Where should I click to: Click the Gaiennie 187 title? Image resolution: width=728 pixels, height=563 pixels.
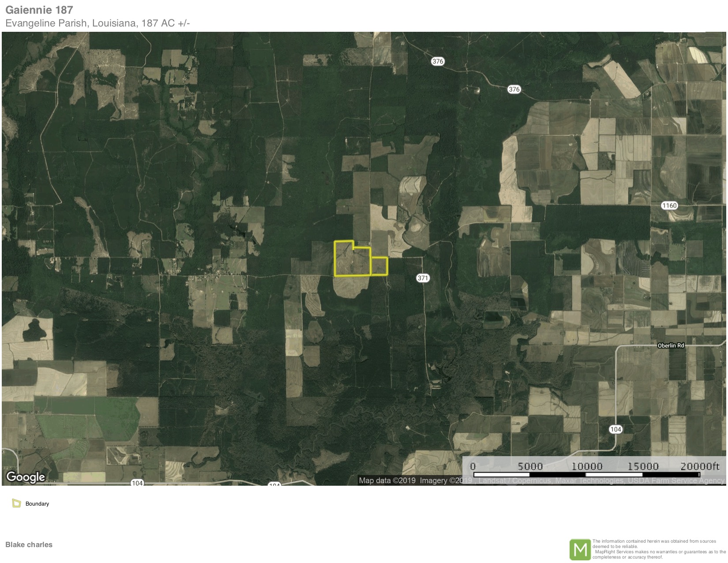39,10
